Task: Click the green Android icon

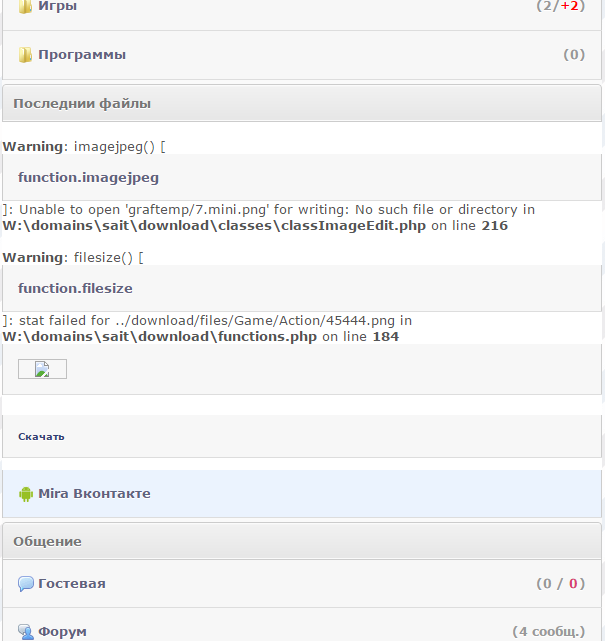Action: click(x=26, y=494)
